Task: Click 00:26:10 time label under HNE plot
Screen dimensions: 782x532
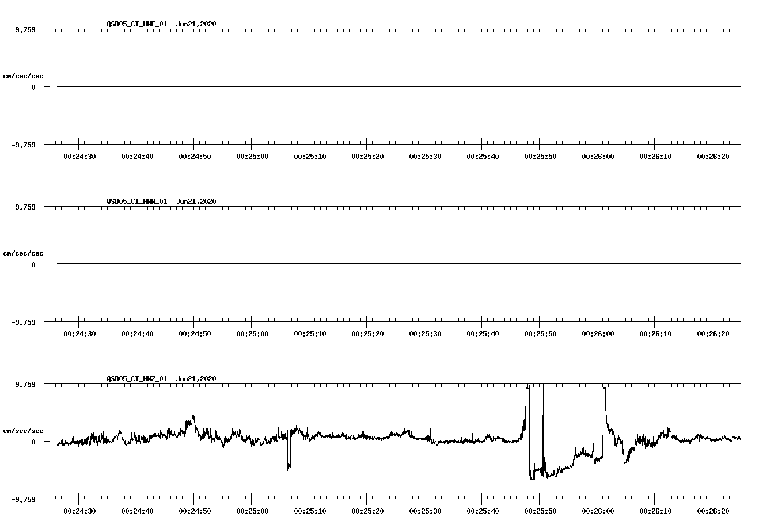Action: 655,157
